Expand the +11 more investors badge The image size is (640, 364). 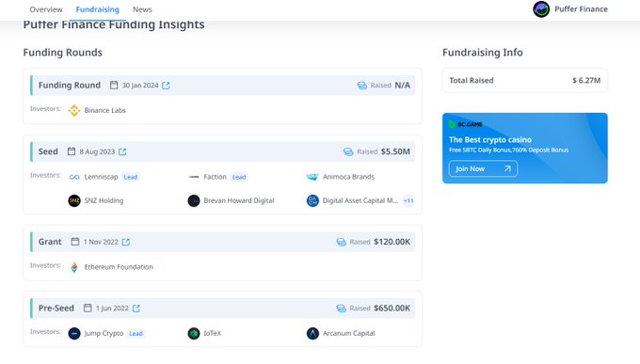tap(408, 200)
